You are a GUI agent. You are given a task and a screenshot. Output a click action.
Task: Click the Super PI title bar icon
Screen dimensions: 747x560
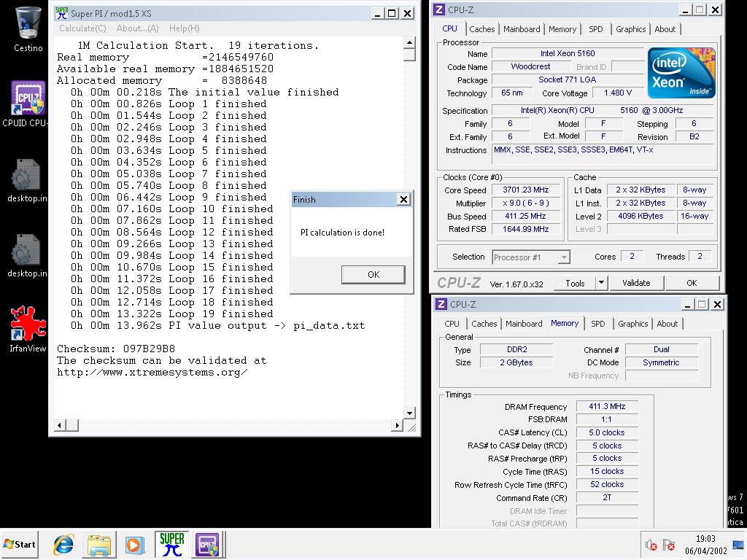61,13
